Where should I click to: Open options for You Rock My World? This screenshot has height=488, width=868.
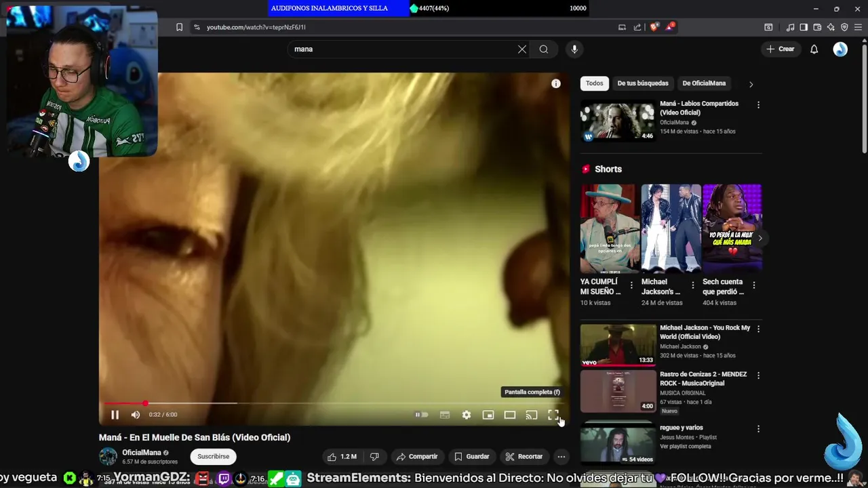(x=758, y=329)
